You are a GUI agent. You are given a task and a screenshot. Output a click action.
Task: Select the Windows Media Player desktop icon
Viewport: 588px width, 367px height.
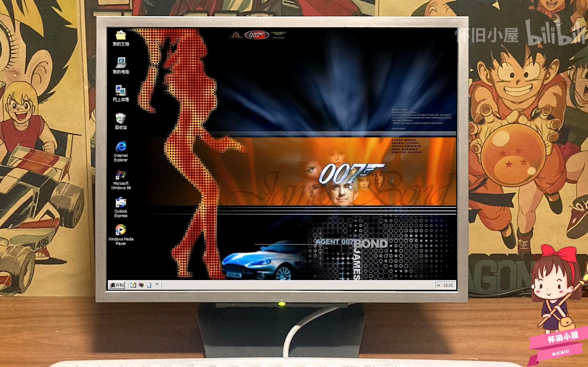(121, 235)
